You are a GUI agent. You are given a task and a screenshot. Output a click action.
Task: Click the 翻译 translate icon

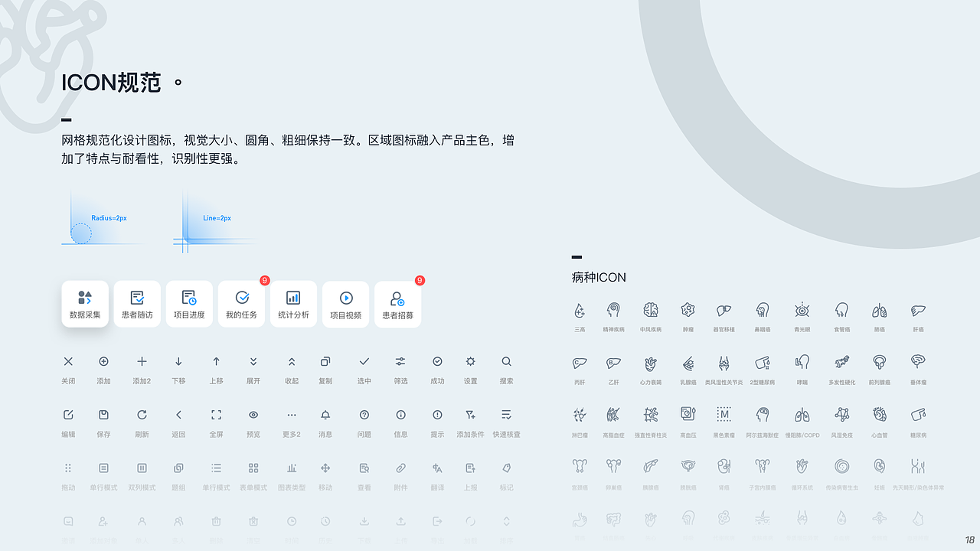coord(437,468)
